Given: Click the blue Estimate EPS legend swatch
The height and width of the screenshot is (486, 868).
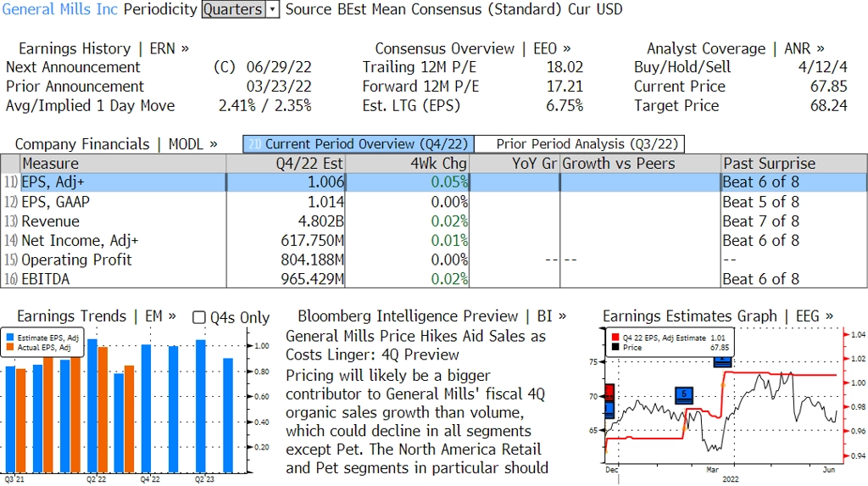Looking at the screenshot, I should tap(10, 338).
